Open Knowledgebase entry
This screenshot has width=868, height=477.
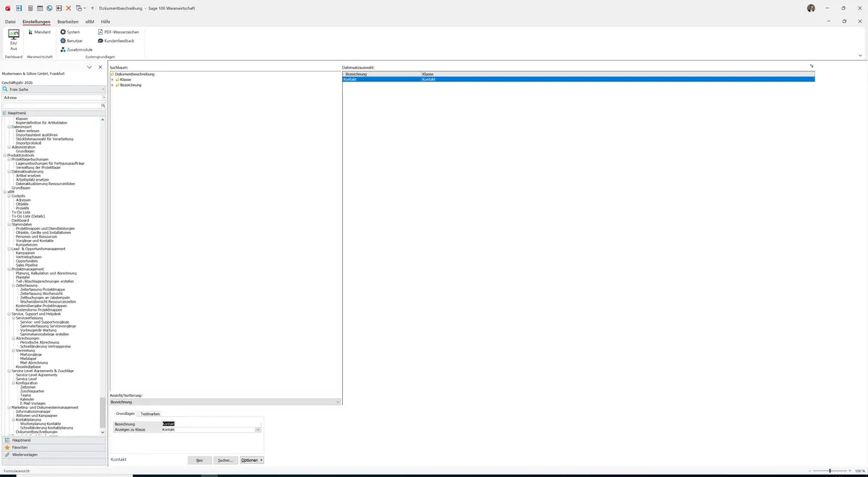(30, 366)
